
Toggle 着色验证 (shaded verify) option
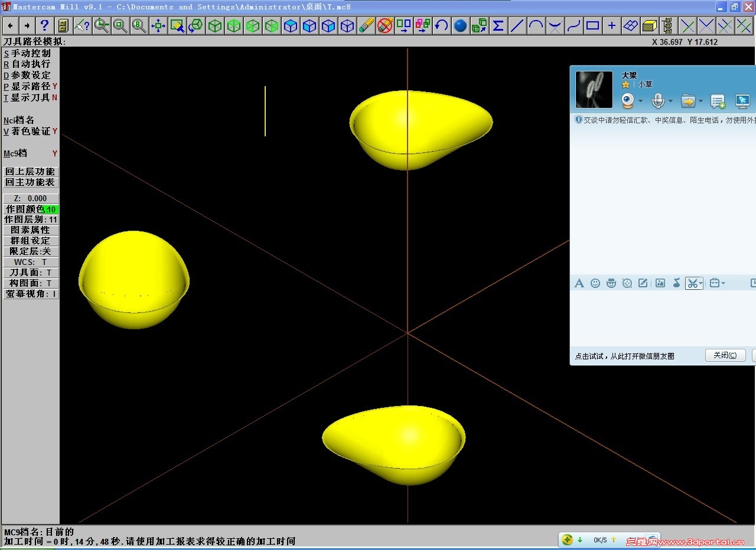(31, 131)
